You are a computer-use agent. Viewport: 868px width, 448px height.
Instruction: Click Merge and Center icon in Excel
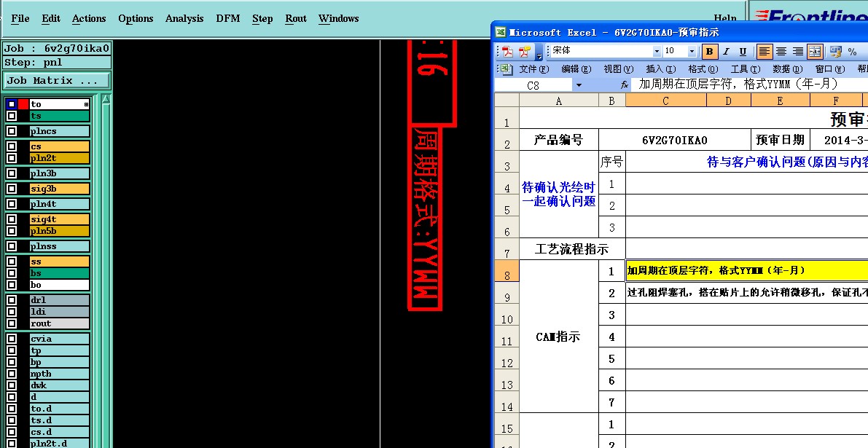pyautogui.click(x=815, y=52)
